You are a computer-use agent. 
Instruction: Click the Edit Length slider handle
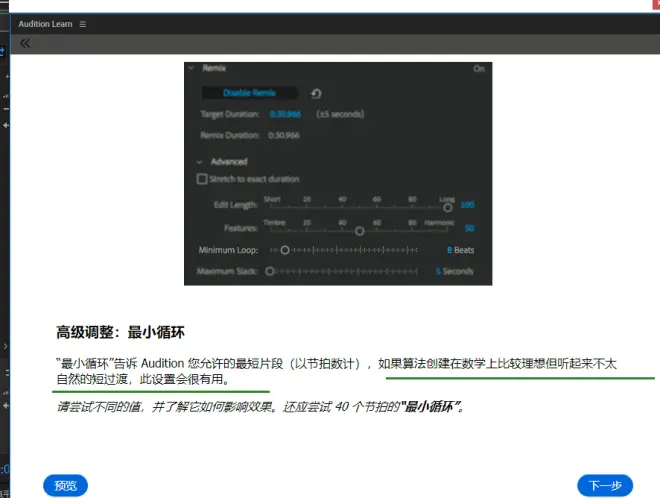447,208
